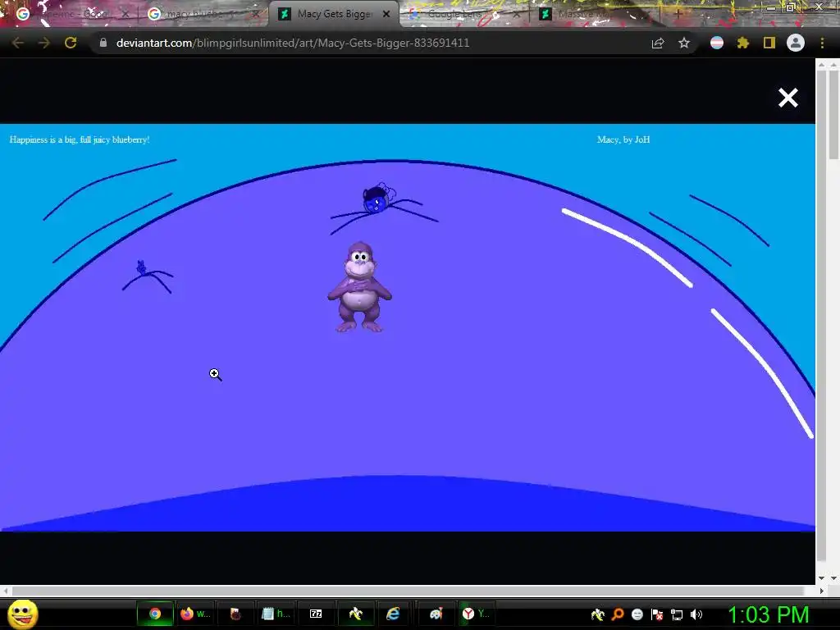This screenshot has width=840, height=630.
Task: Open the Chrome profile avatar menu
Action: [796, 43]
